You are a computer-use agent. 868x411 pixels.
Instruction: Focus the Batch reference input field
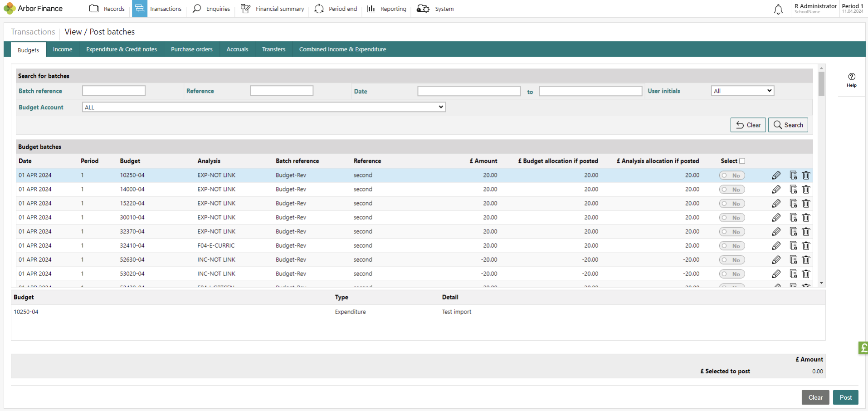114,91
